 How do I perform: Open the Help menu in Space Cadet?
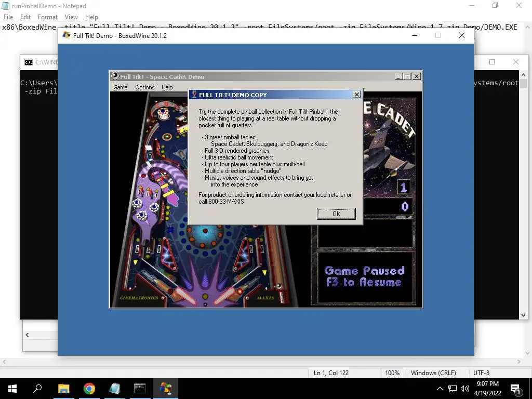pos(167,87)
